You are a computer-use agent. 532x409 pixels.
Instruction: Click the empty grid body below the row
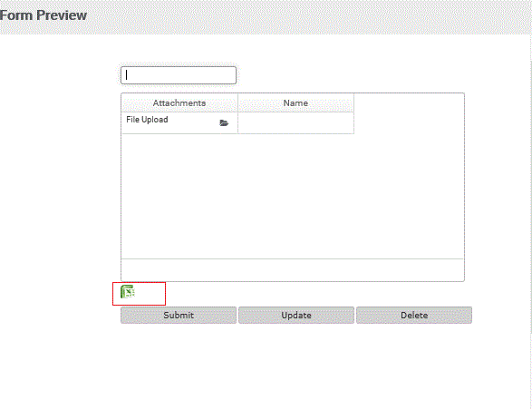[293, 196]
